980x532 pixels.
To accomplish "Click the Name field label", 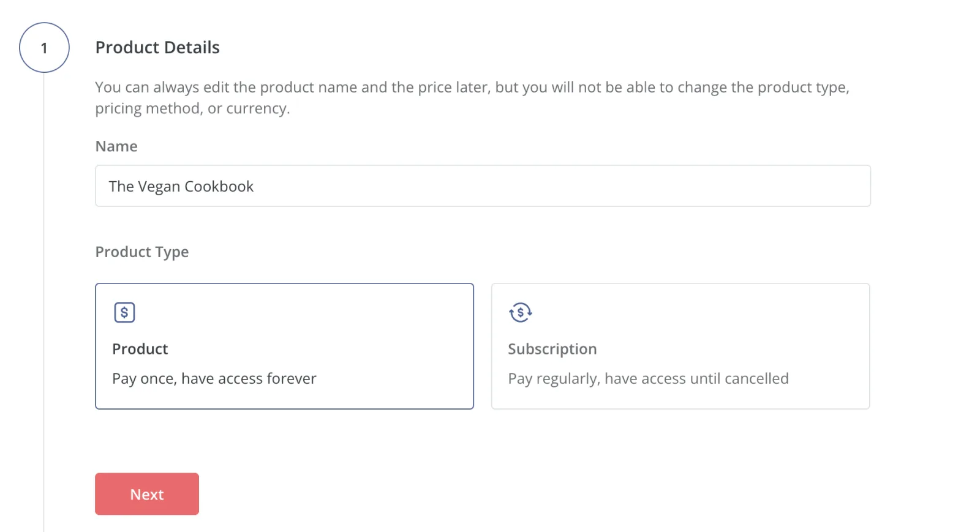I will [x=116, y=146].
